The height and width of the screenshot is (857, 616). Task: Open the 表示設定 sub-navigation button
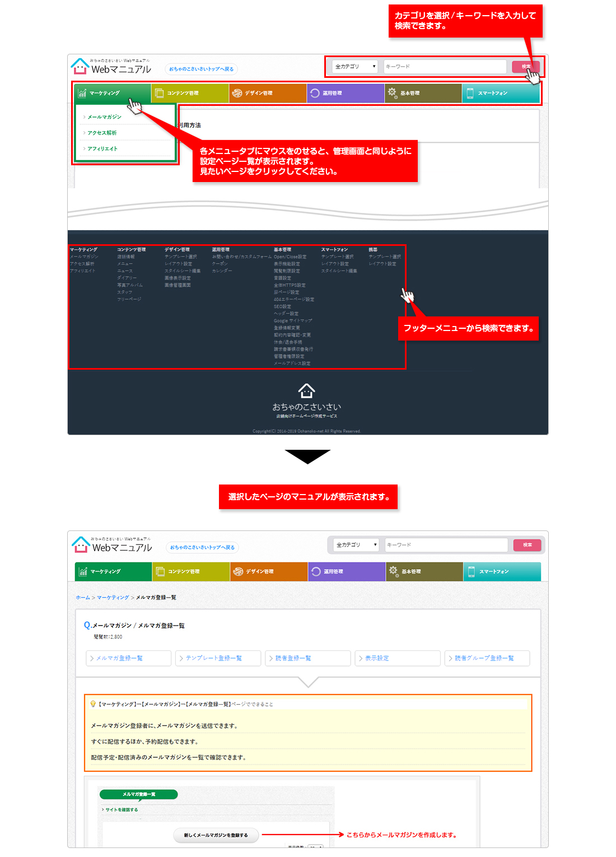coord(398,658)
